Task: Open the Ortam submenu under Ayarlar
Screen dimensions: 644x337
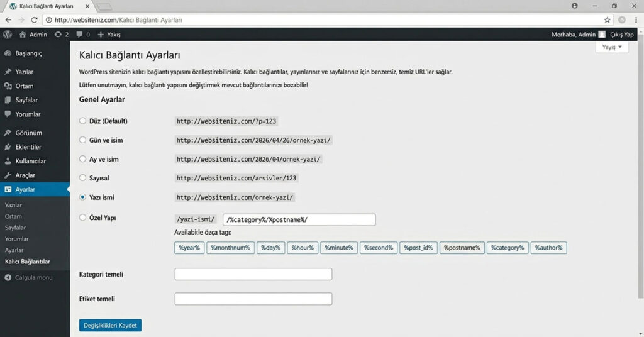Action: (13, 216)
